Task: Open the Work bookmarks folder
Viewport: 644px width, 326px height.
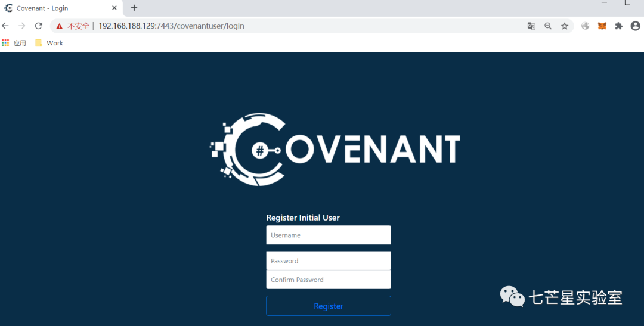Action: click(x=49, y=43)
